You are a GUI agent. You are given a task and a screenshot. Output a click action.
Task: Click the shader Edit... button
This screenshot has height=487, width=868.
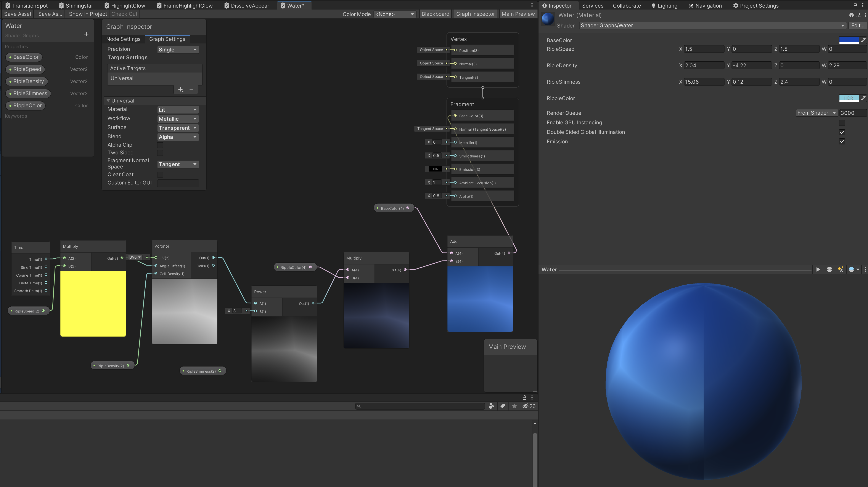coord(858,26)
